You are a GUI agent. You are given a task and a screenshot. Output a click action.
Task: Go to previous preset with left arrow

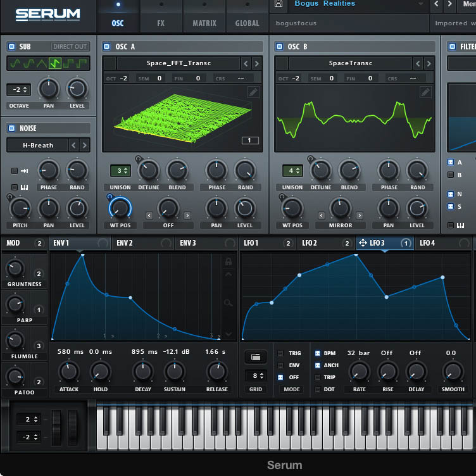point(436,4)
